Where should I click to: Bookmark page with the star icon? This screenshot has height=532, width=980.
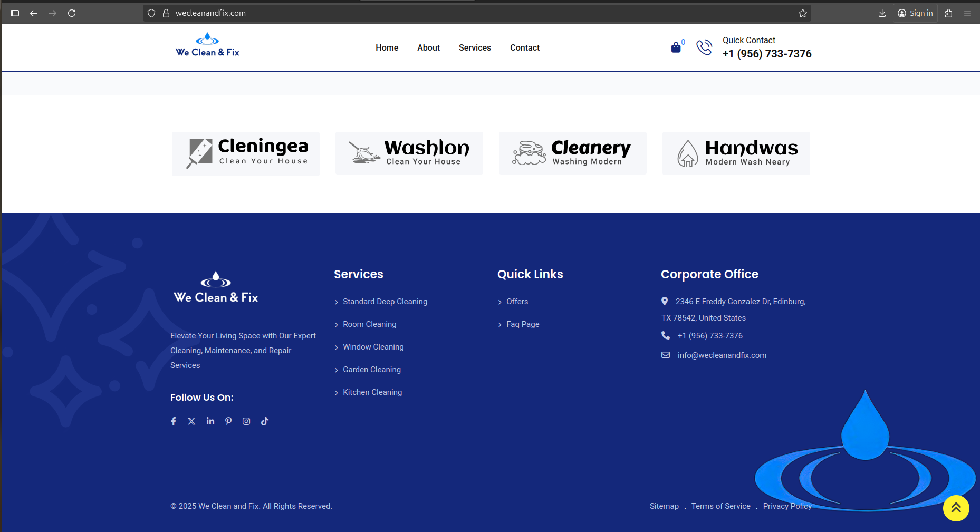(x=802, y=13)
